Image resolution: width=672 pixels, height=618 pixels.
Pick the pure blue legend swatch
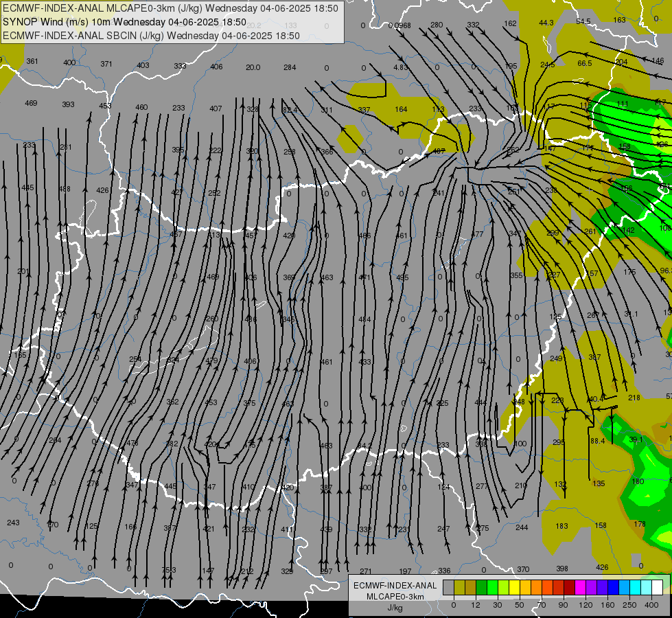point(613,587)
